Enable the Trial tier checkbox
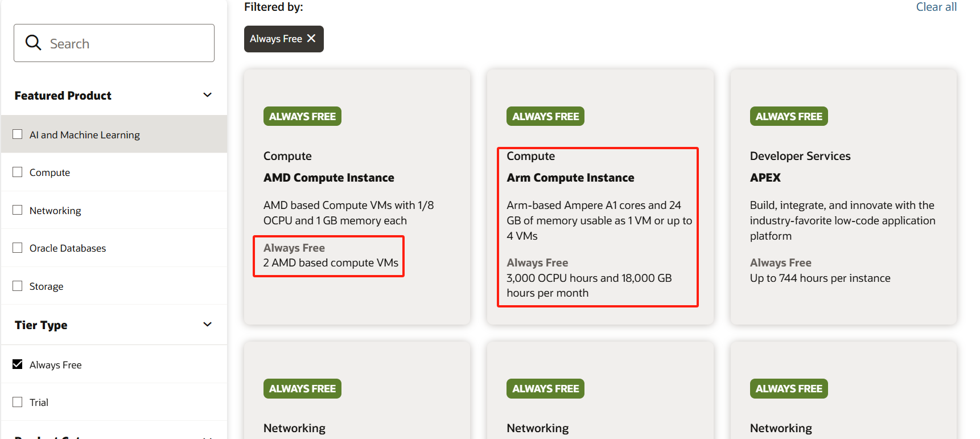The width and height of the screenshot is (980, 439). click(x=18, y=402)
